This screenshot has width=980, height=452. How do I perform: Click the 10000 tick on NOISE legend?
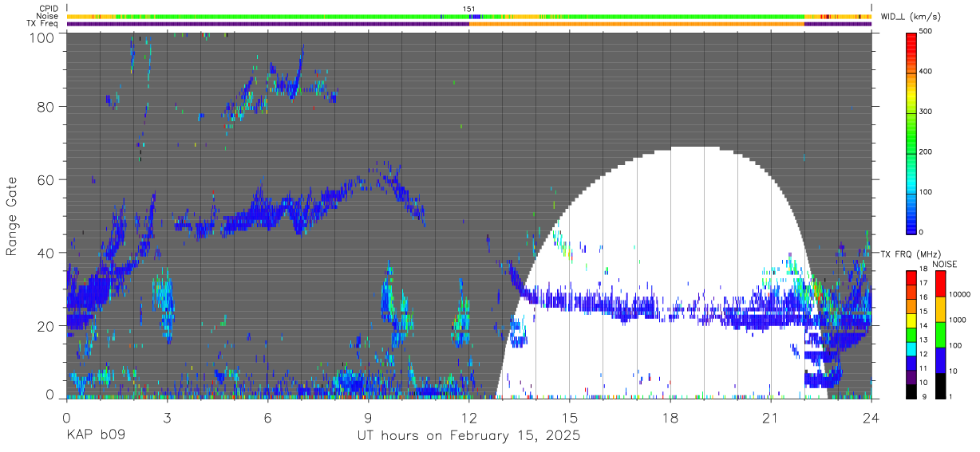pyautogui.click(x=960, y=295)
